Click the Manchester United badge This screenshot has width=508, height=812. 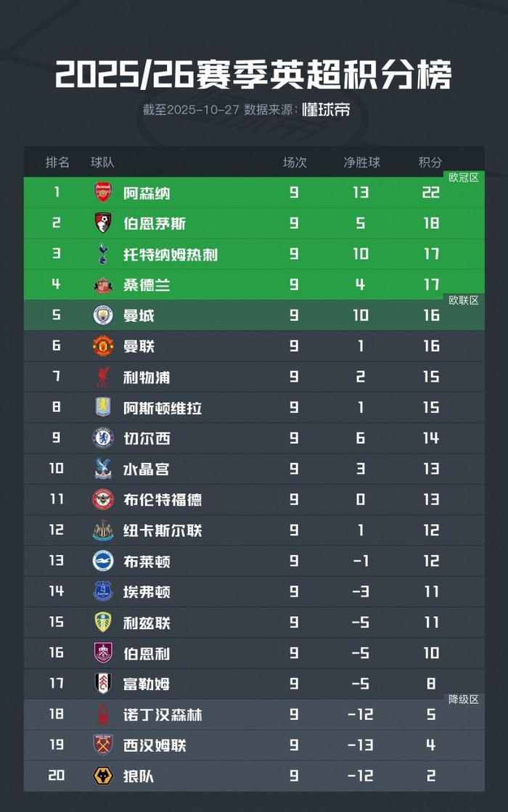pos(103,346)
